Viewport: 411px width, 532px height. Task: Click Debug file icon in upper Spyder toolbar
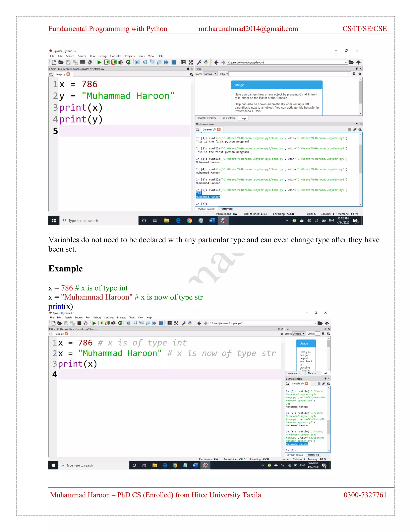click(137, 62)
